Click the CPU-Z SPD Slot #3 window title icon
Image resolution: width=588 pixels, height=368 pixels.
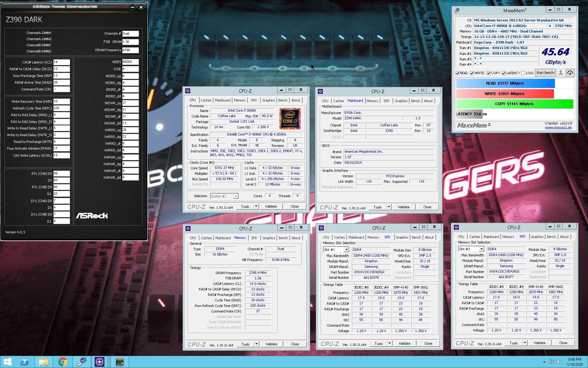click(x=456, y=227)
